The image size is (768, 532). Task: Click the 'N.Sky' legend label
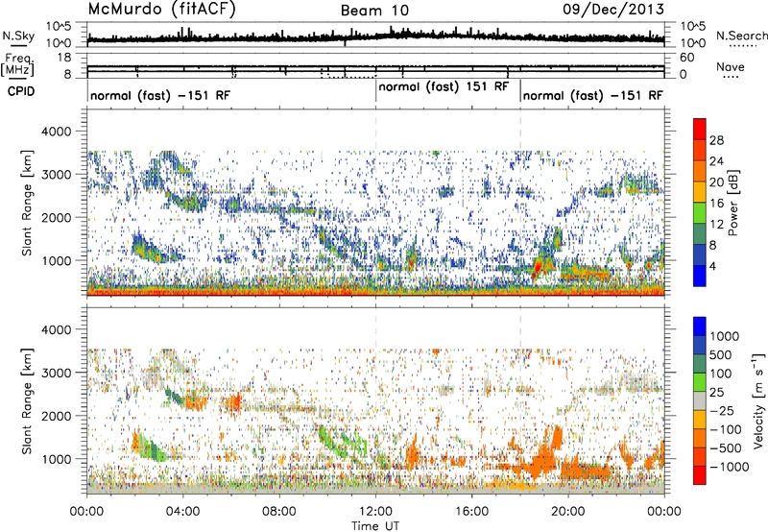[18, 36]
